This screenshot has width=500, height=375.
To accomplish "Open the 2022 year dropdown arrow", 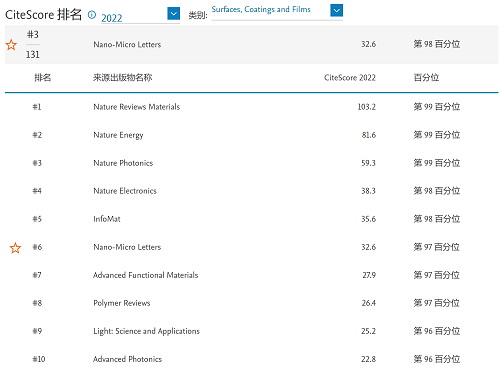I will [173, 14].
